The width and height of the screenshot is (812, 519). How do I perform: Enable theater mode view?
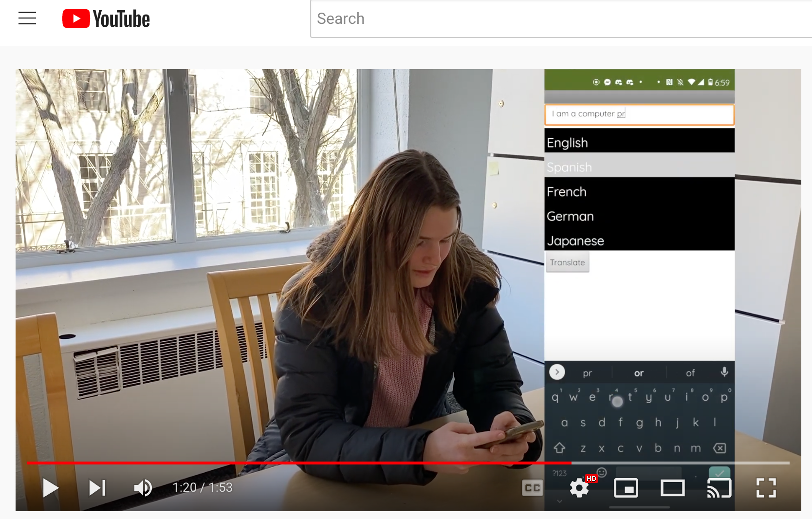click(672, 488)
